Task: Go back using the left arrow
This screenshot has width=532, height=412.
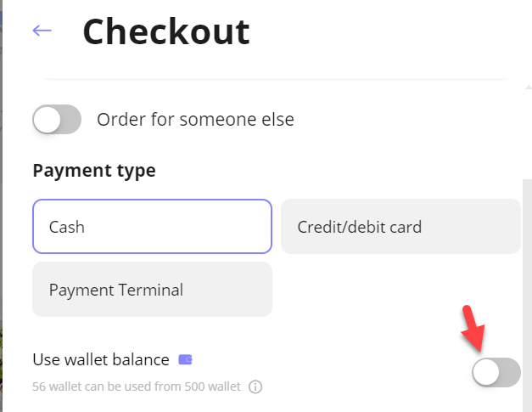Action: [42, 31]
